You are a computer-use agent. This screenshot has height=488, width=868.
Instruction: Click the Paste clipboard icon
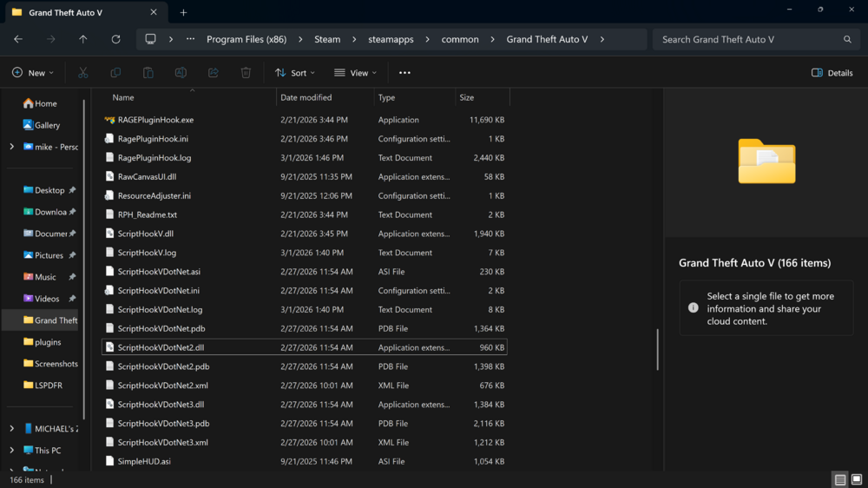coord(148,73)
